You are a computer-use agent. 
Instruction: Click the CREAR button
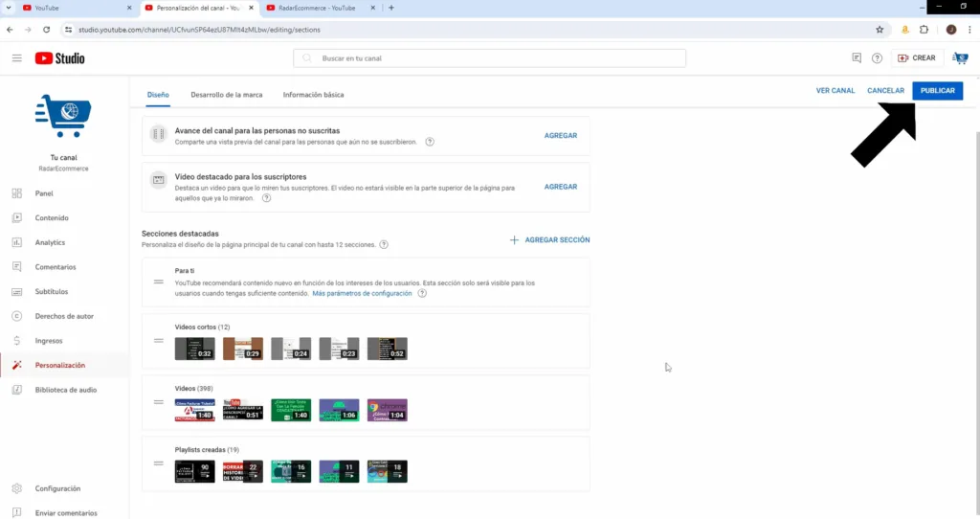pyautogui.click(x=917, y=58)
